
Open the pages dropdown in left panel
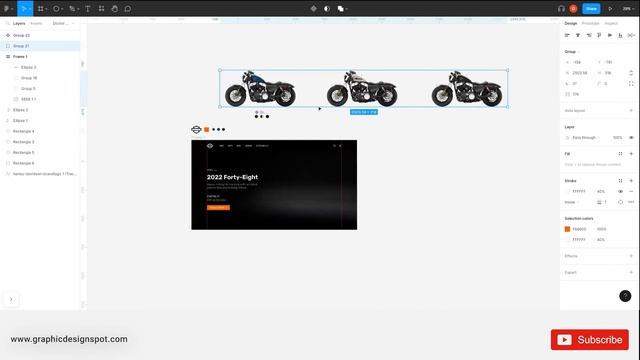point(63,23)
